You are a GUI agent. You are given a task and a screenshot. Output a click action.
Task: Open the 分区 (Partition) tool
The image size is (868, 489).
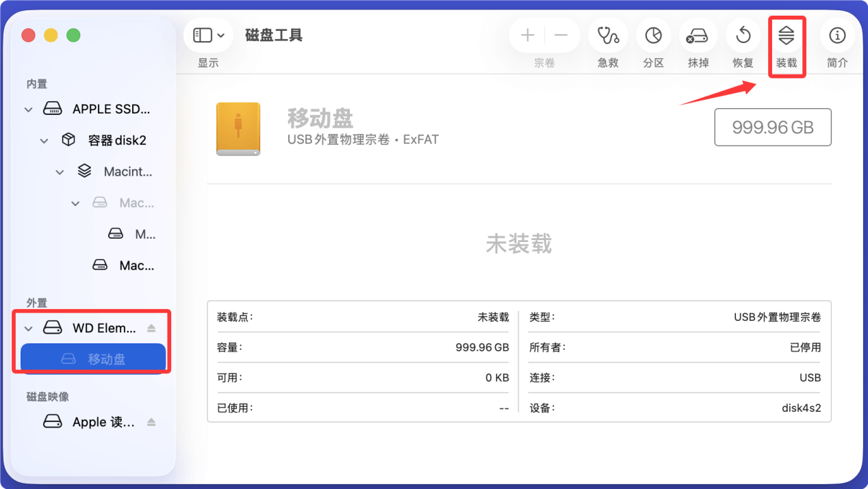(653, 35)
